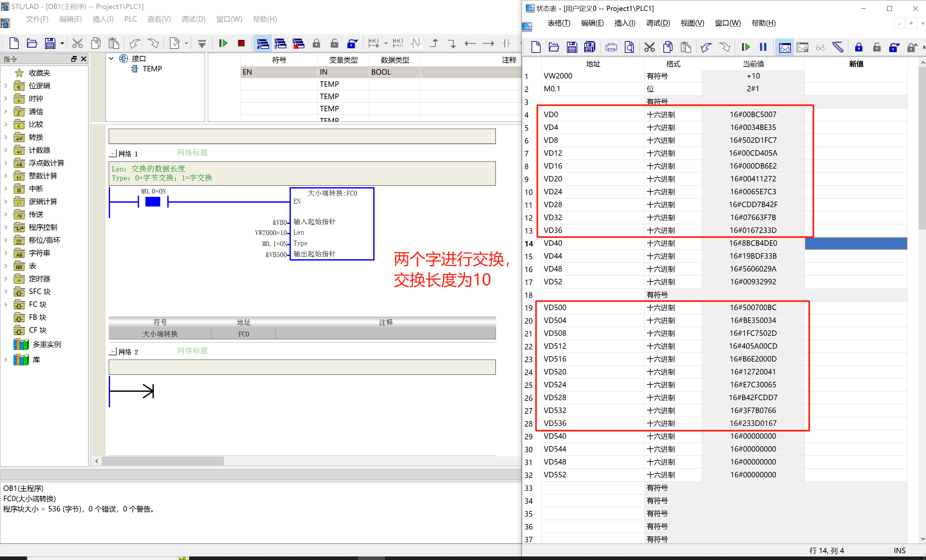This screenshot has width=926, height=560.
Task: Open 视图(V) menu in status table window
Action: (x=692, y=23)
